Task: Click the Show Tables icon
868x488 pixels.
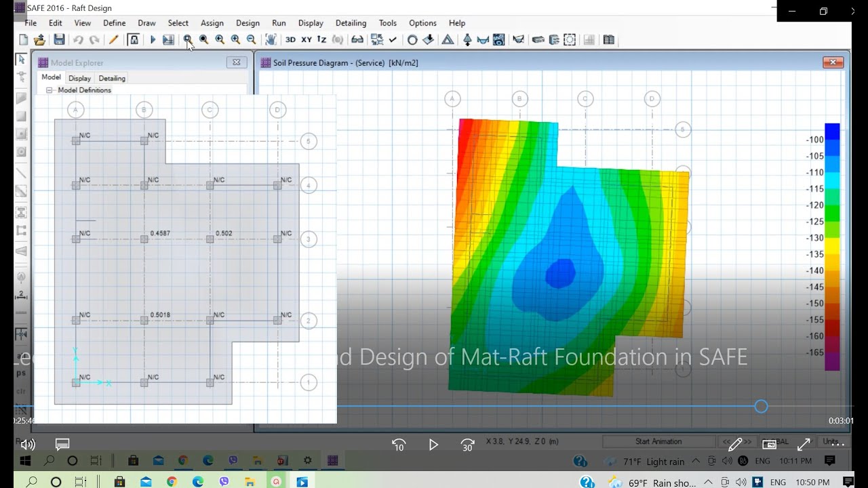Action: click(x=609, y=40)
